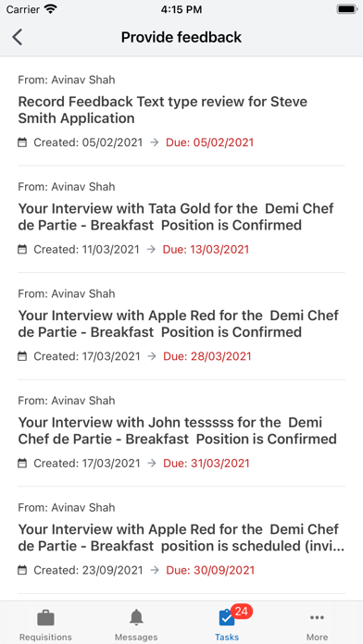Open Apple Red interview scheduled task
This screenshot has height=644, width=363.
181,539
